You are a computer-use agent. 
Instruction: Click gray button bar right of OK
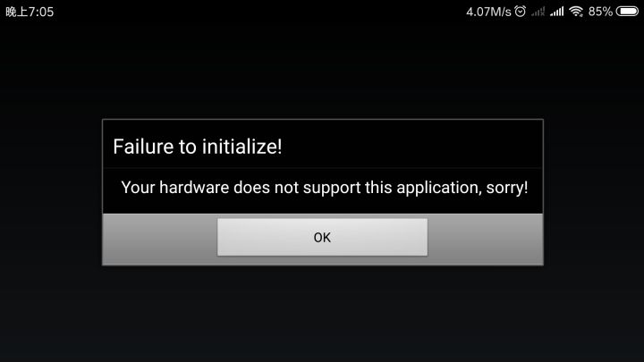[485, 239]
